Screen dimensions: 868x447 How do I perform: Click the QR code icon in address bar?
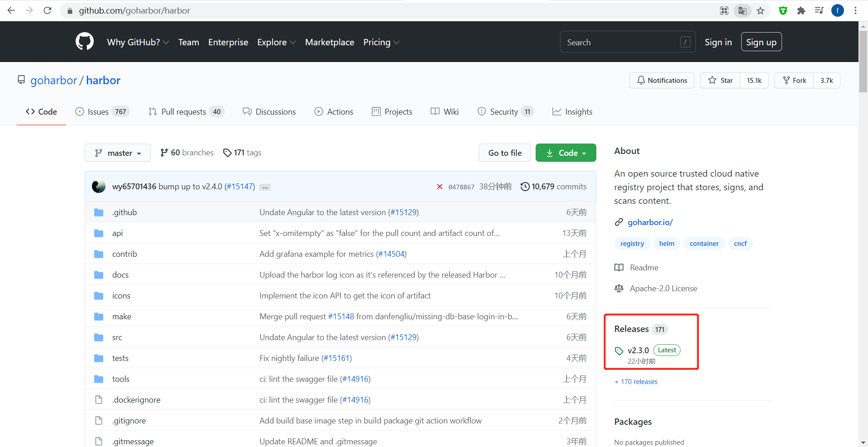coord(724,10)
